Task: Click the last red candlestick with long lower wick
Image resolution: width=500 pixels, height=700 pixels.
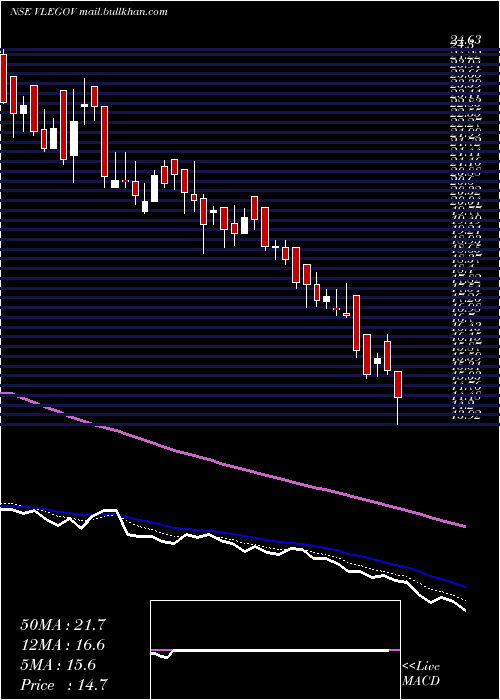Action: 398,397
